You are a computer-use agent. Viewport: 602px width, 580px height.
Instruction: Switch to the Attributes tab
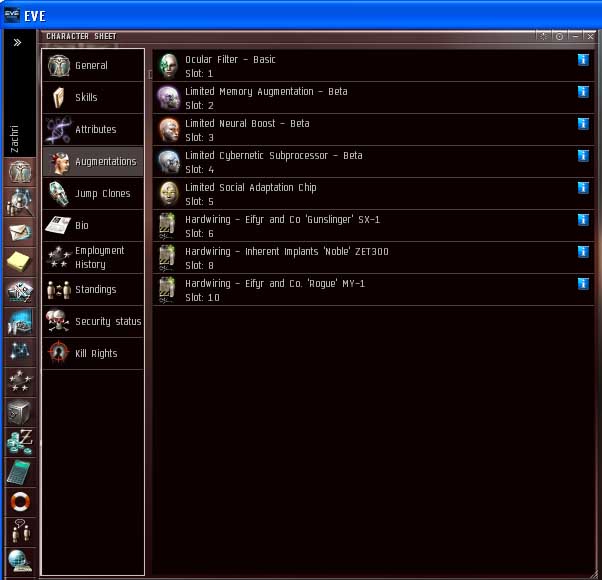(93, 129)
